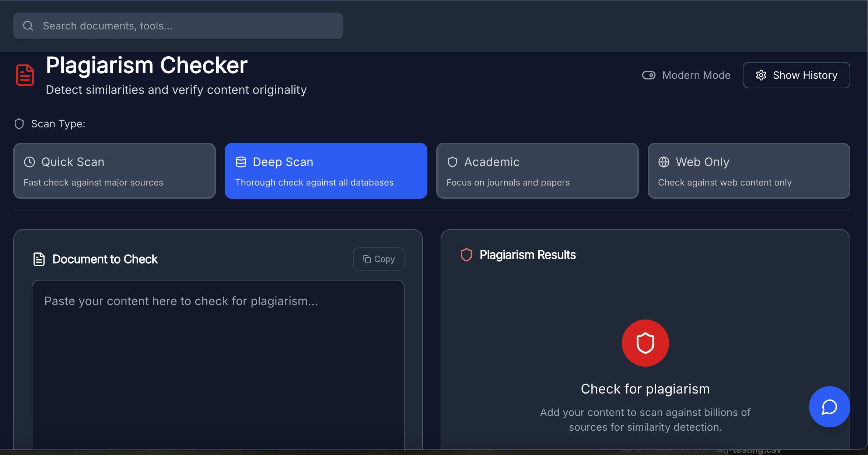This screenshot has width=868, height=455.
Task: Click the Document to Check file icon
Action: pos(39,259)
